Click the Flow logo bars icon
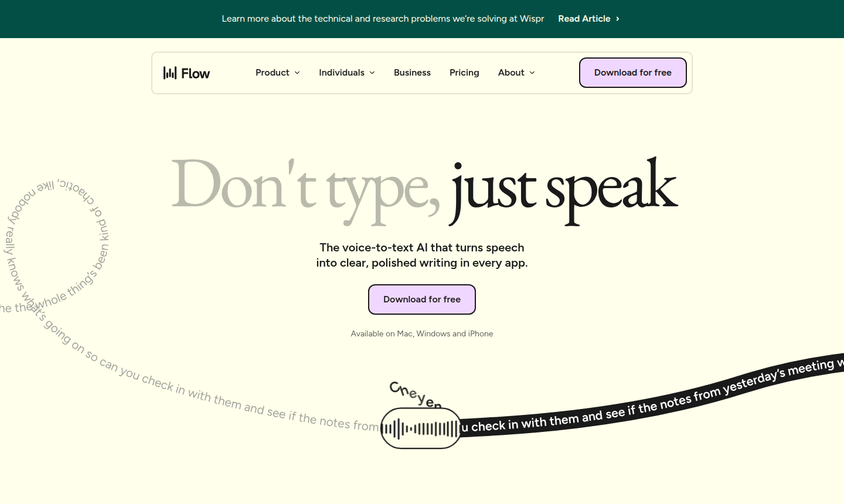 click(x=169, y=73)
